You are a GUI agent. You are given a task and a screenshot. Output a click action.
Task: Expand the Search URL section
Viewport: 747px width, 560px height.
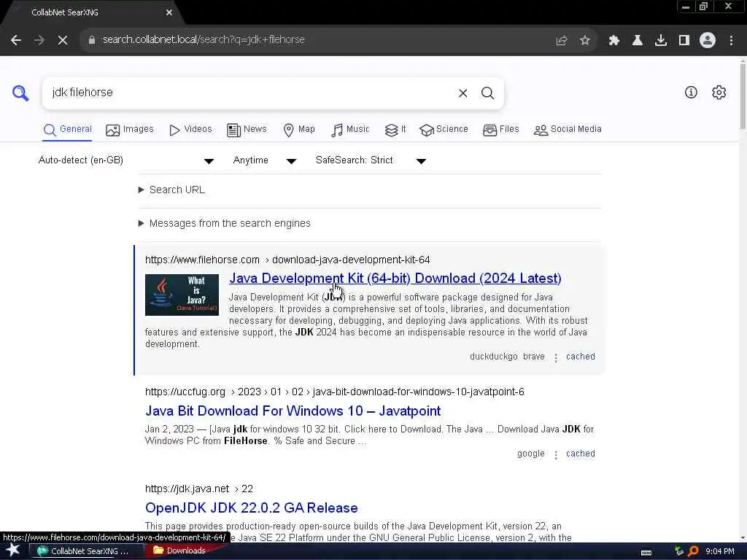(171, 190)
